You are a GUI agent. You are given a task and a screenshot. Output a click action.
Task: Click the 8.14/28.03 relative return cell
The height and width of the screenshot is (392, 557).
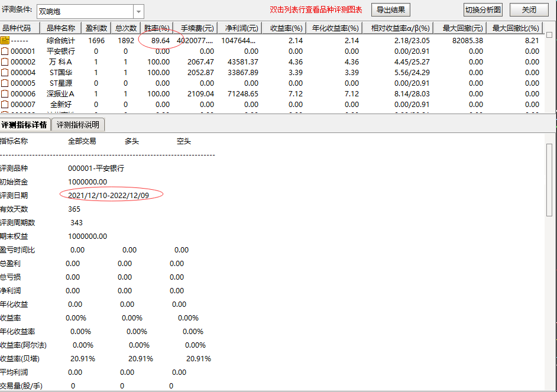pyautogui.click(x=412, y=94)
